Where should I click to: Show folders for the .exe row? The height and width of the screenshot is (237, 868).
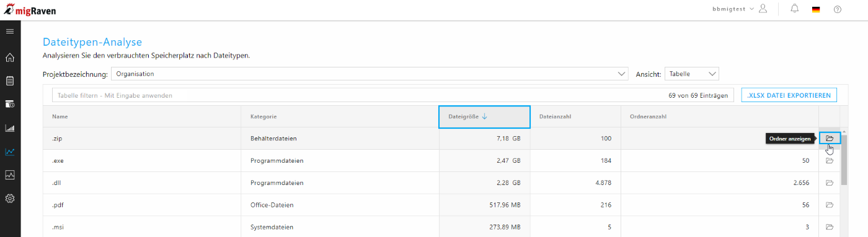coord(830,161)
